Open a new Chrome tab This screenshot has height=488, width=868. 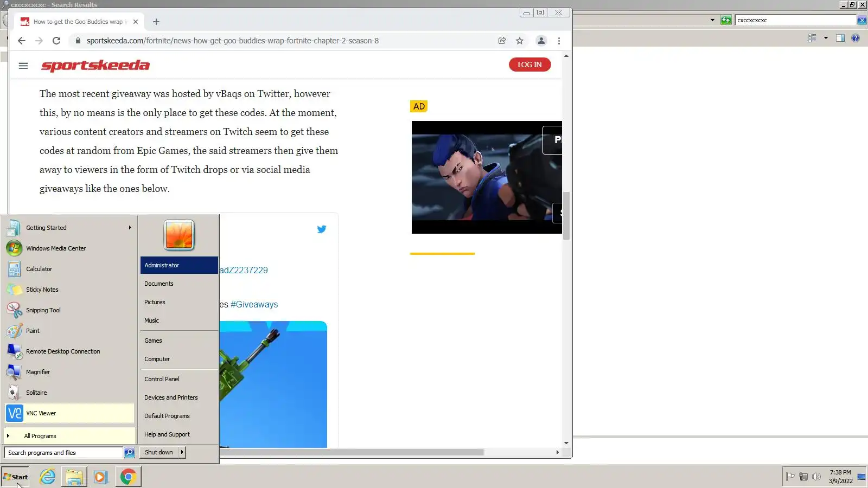pos(156,22)
